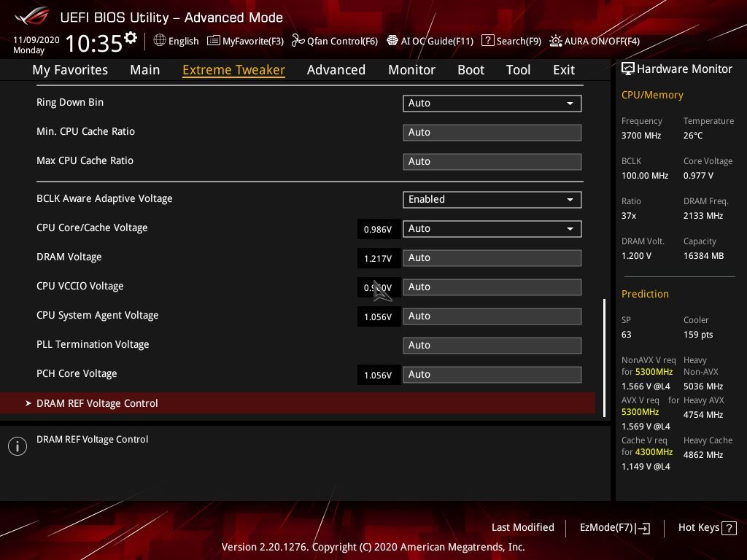747x560 pixels.
Task: Switch to the Main tab
Action: click(145, 70)
